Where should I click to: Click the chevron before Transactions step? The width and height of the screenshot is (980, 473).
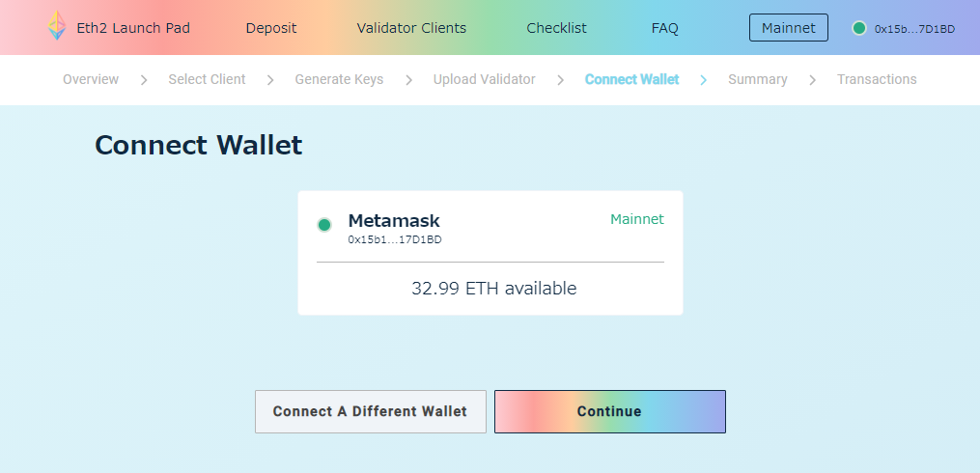812,79
